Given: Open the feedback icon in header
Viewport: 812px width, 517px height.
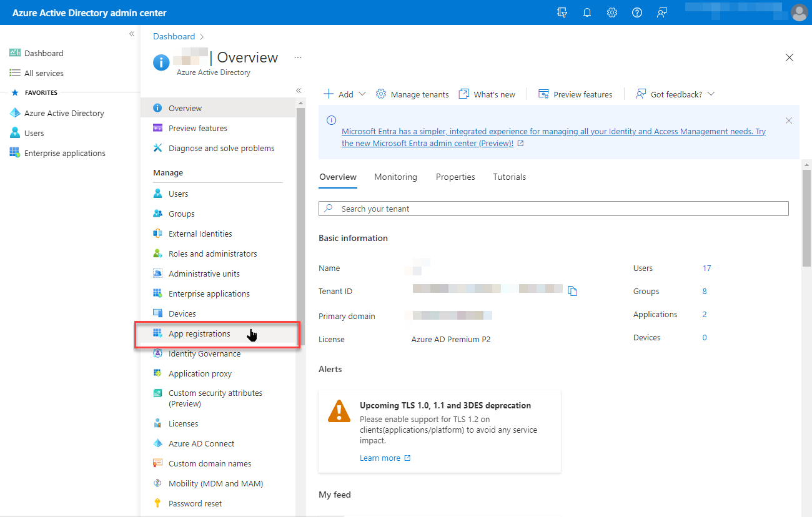Looking at the screenshot, I should tap(662, 12).
